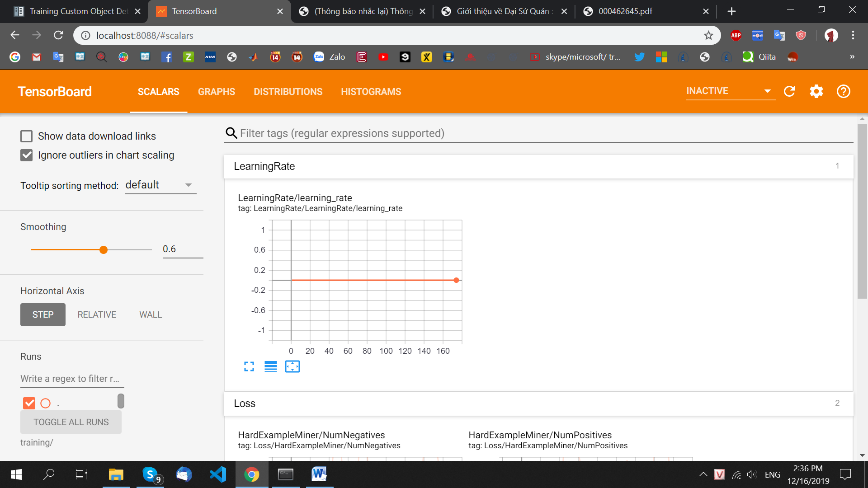View site information icon in address bar

pos(85,35)
